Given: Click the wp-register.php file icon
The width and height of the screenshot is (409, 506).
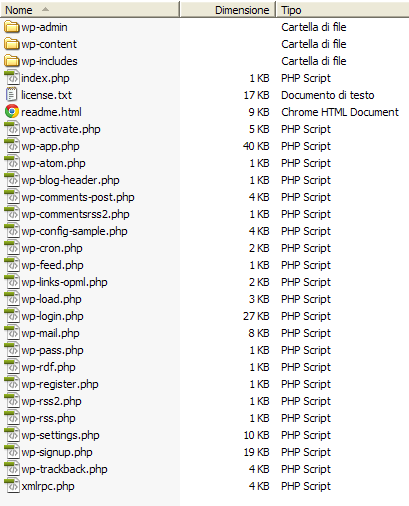Looking at the screenshot, I should coord(12,384).
